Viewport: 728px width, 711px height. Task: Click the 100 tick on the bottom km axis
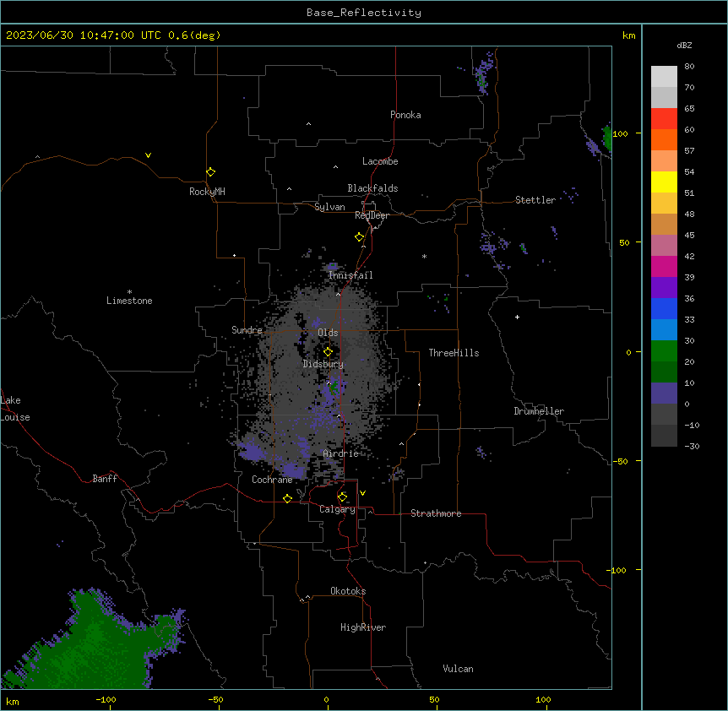coord(544,700)
